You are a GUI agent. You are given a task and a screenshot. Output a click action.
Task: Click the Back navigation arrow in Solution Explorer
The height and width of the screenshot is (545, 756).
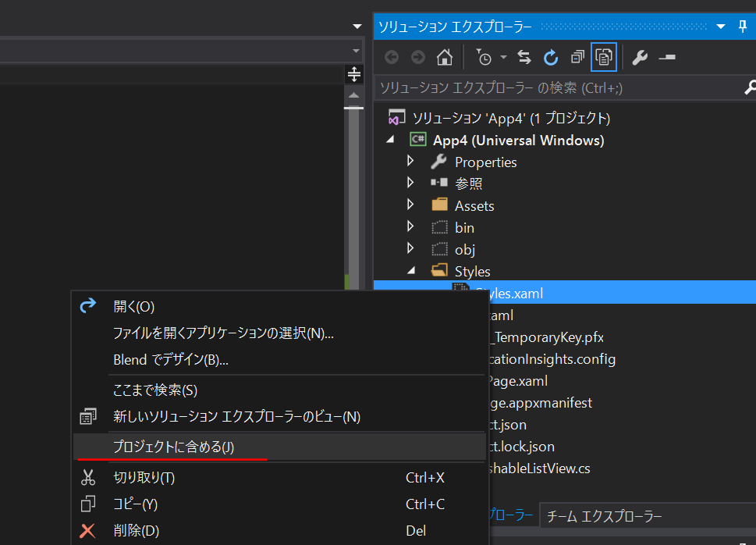tap(392, 58)
